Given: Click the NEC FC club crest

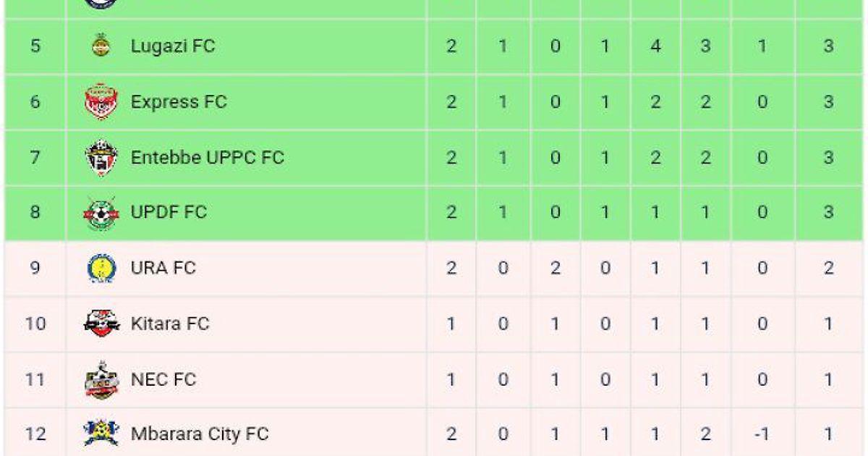Looking at the screenshot, I should pyautogui.click(x=101, y=379).
